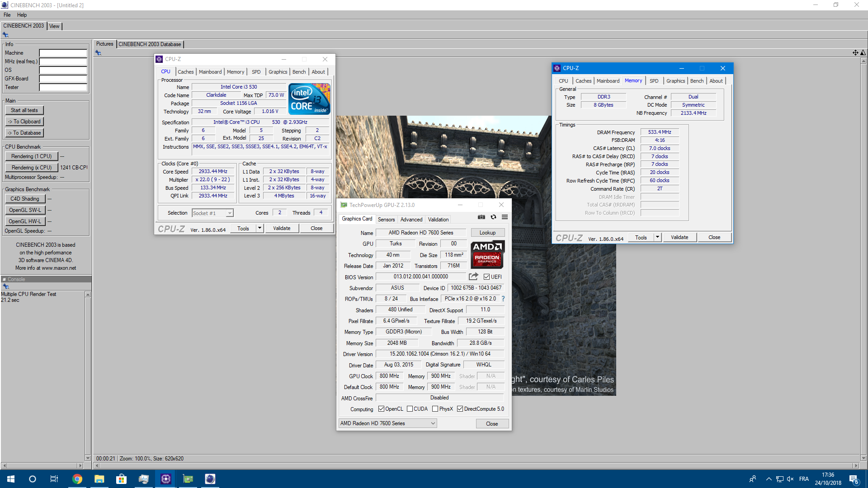This screenshot has width=868, height=488.
Task: Click Close button in GPU-Z
Action: [492, 424]
